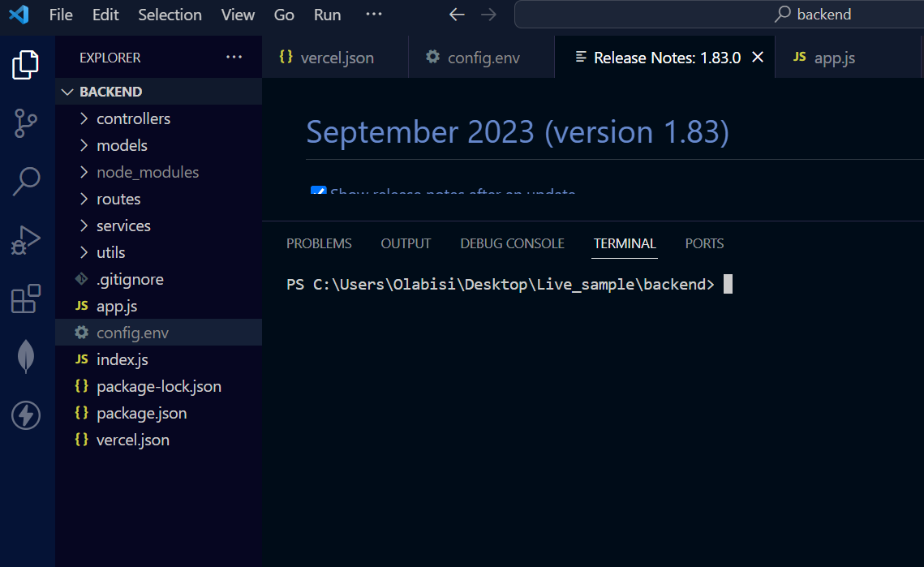
Task: Select the Source Control icon
Action: [x=25, y=123]
